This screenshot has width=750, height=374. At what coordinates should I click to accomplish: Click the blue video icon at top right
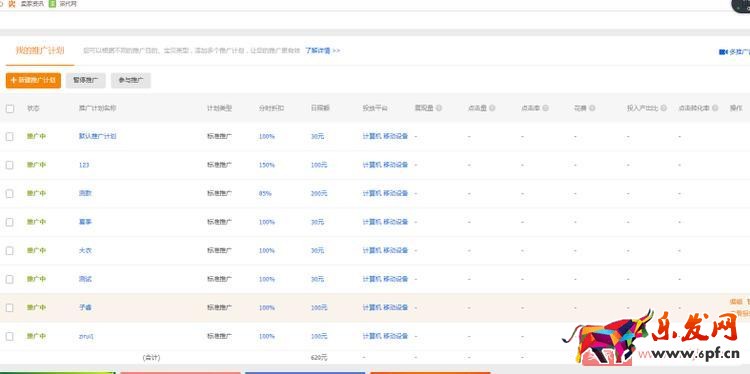tap(723, 52)
